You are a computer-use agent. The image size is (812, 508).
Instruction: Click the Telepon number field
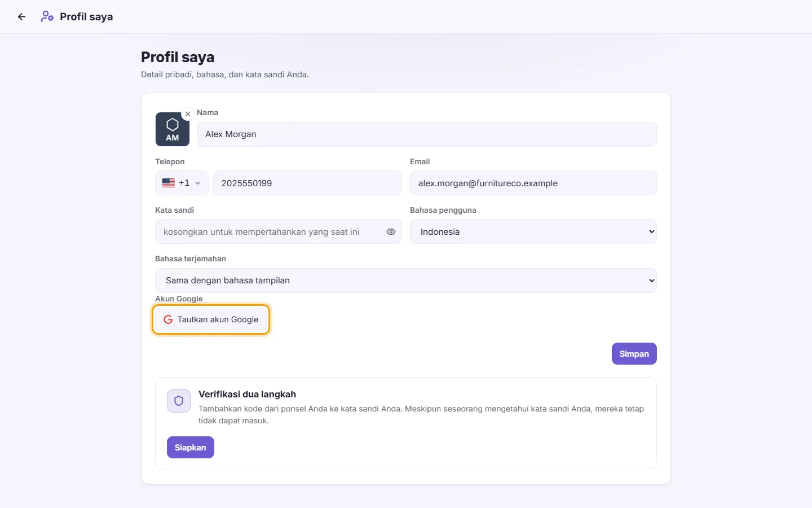coord(307,183)
